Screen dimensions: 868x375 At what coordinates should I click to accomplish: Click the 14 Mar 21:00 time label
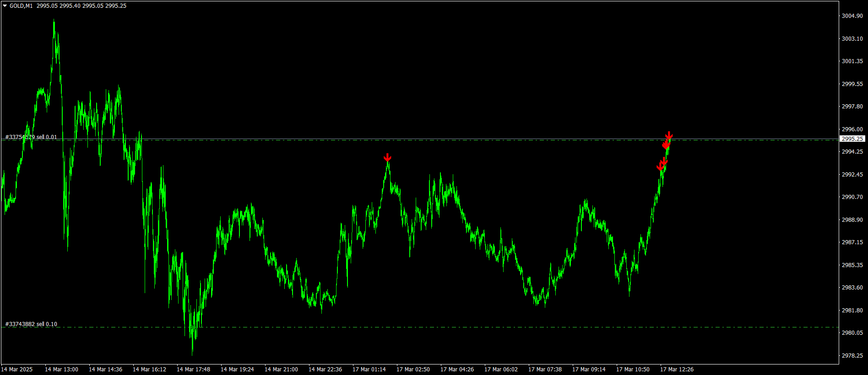coord(281,370)
